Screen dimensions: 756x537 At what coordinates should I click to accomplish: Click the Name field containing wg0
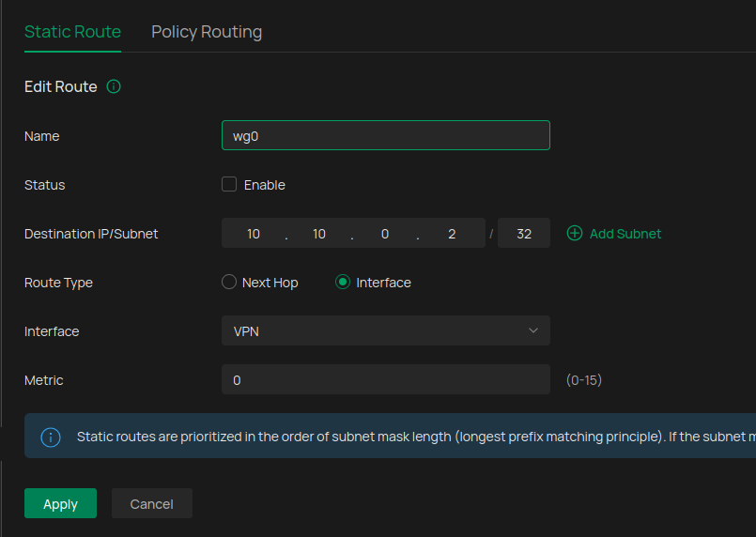click(x=386, y=135)
